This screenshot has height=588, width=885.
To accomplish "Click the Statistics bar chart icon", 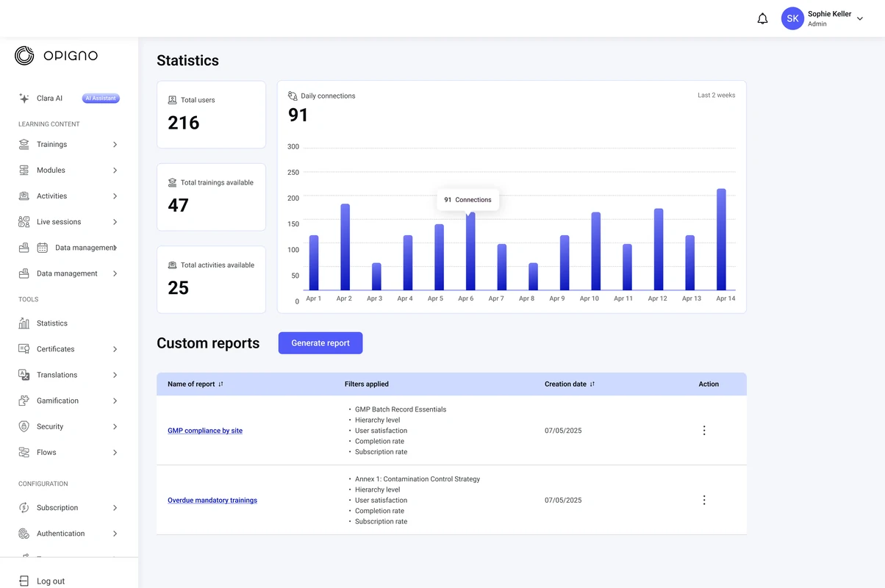I will tap(24, 323).
